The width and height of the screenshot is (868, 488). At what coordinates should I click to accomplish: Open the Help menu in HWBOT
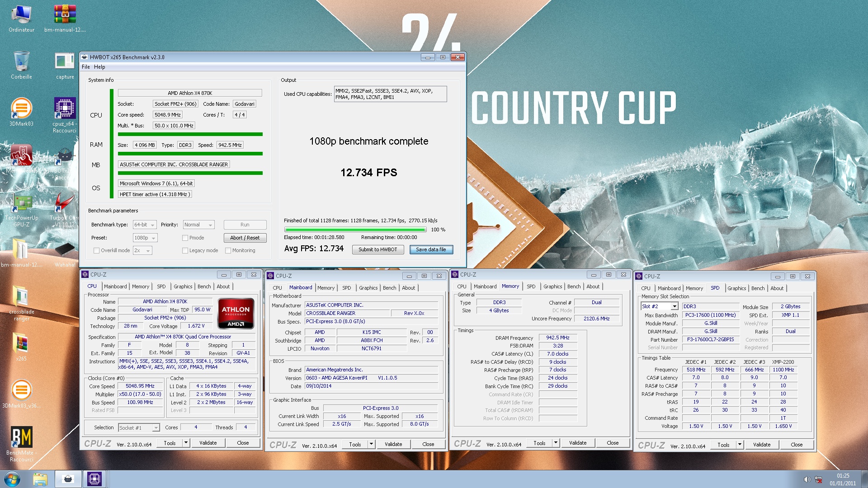pos(99,67)
